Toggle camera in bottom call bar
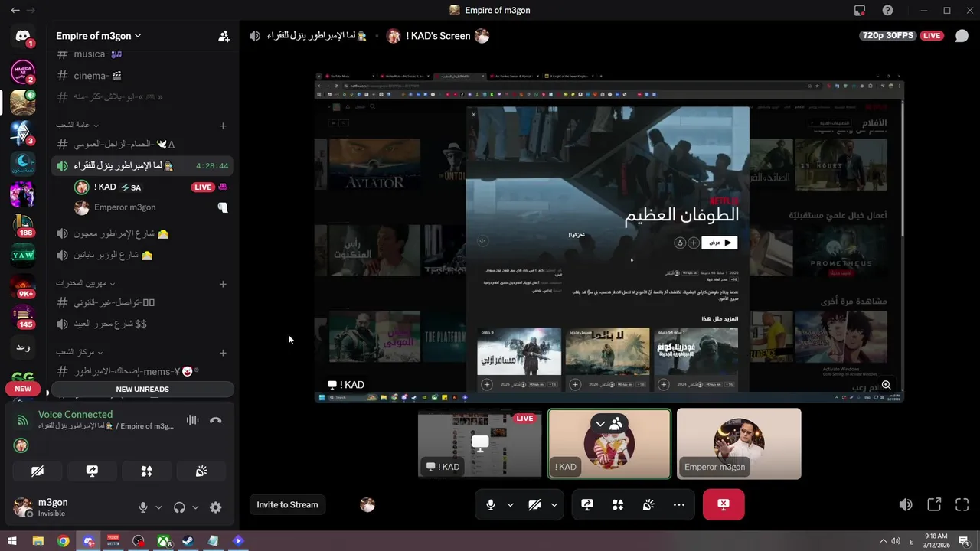Screen dimensions: 980x551 click(x=535, y=505)
